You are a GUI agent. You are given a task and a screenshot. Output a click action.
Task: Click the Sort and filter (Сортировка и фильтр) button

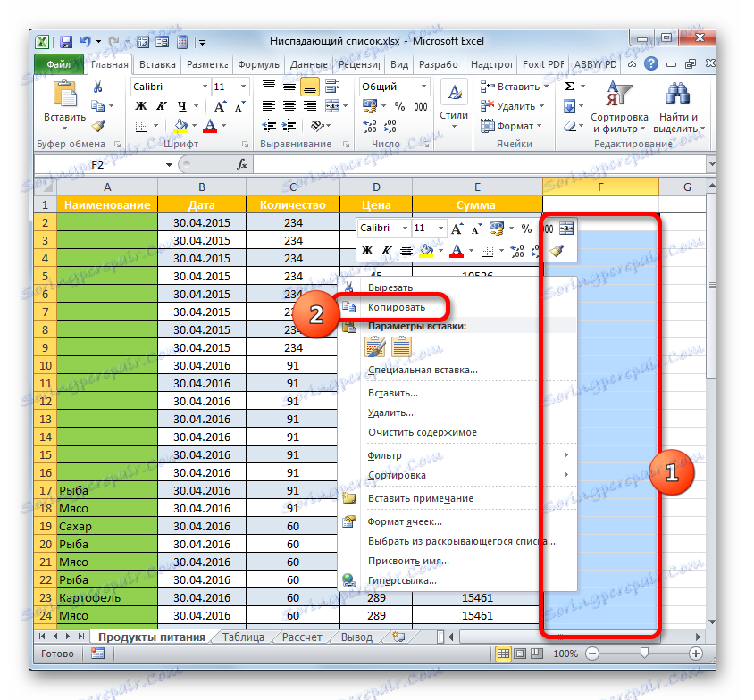coord(619,108)
